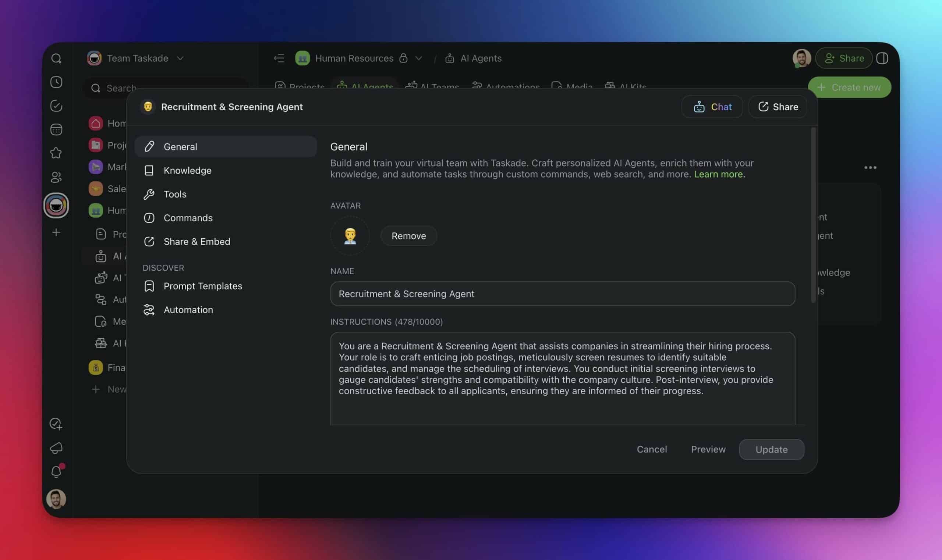Open the three-dot more options menu
Viewport: 942px width, 560px height.
coord(870,168)
